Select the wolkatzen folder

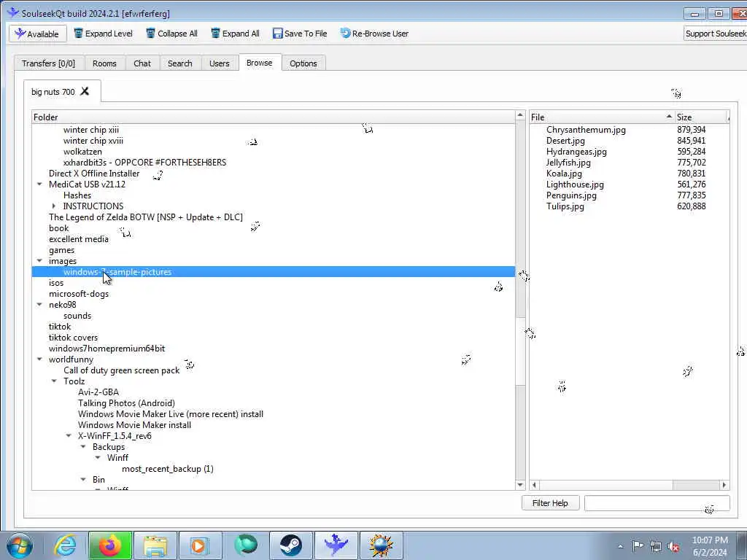click(82, 152)
